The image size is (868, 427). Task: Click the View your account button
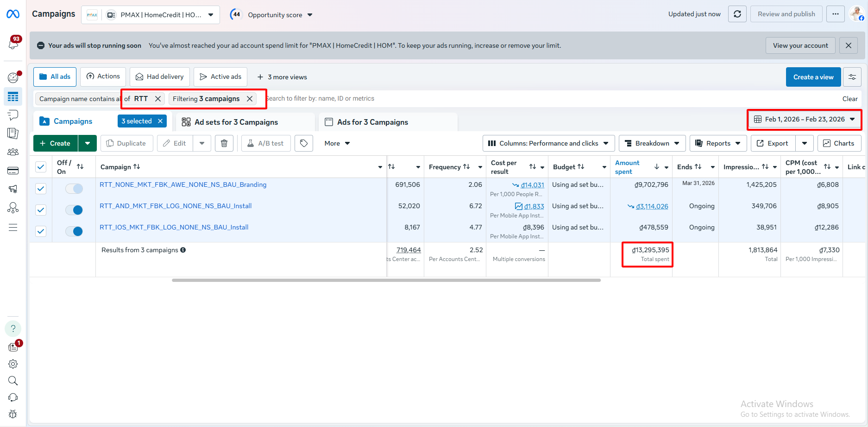click(800, 45)
